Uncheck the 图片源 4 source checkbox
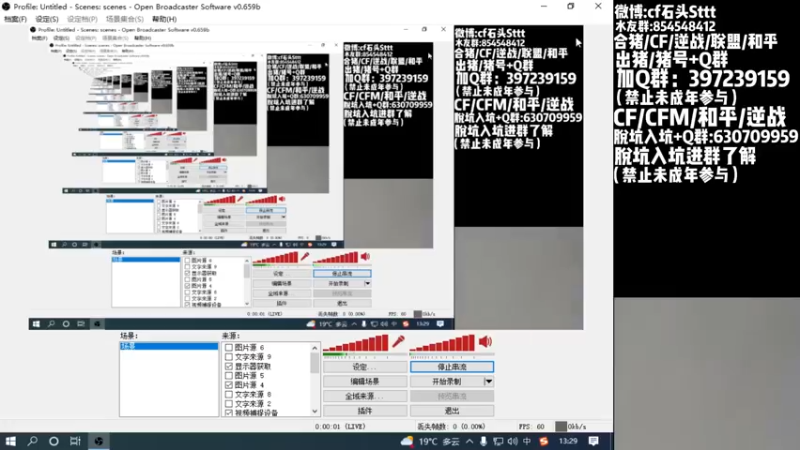800x450 pixels. coord(229,385)
